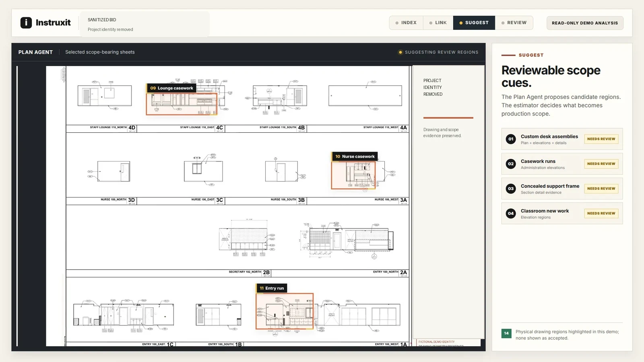Viewport: 644px width, 362px height.
Task: Click the green 14 count badge
Action: coord(506,333)
